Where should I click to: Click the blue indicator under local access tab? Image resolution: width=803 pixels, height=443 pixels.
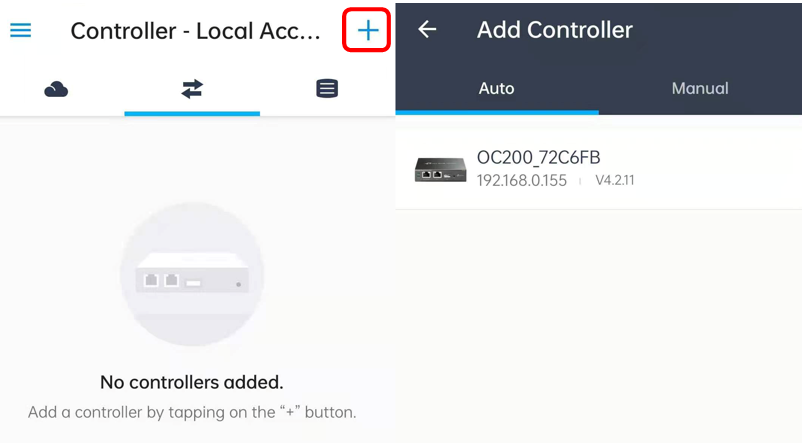tap(192, 114)
